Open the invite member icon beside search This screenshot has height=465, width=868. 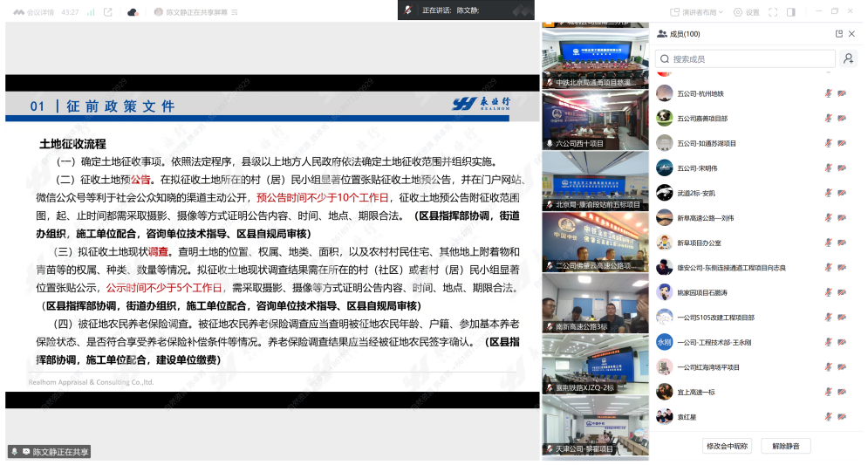click(848, 58)
